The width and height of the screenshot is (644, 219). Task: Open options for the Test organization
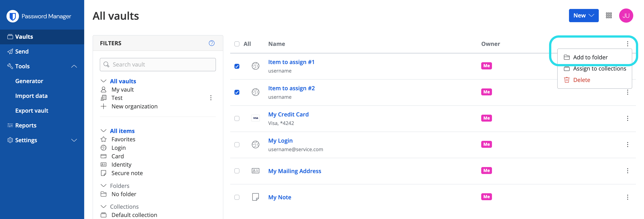211,98
